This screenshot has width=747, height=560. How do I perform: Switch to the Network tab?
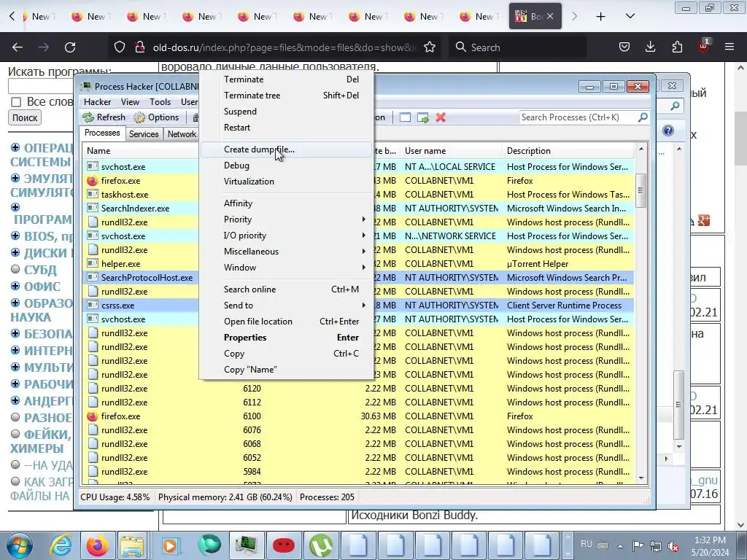[x=182, y=134]
